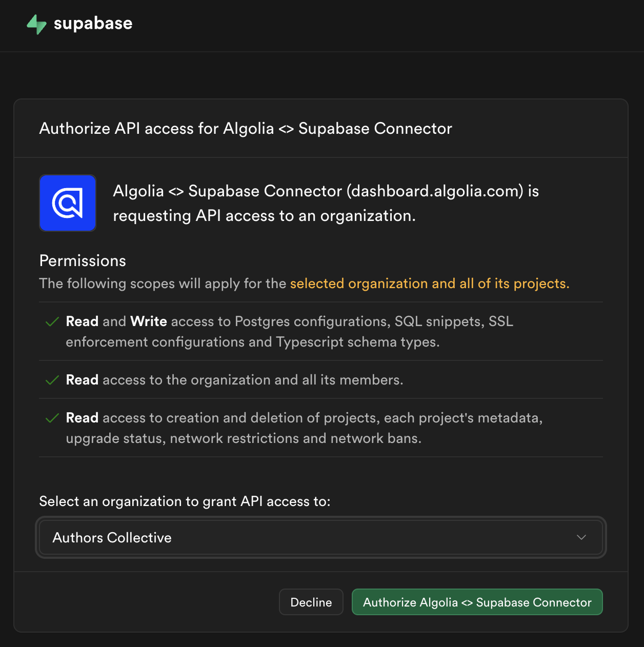Click the Algolia connector app icon
This screenshot has width=644, height=647.
click(x=68, y=203)
